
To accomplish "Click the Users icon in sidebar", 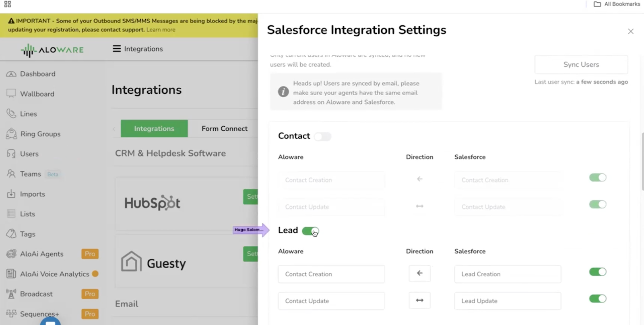I will pos(11,154).
